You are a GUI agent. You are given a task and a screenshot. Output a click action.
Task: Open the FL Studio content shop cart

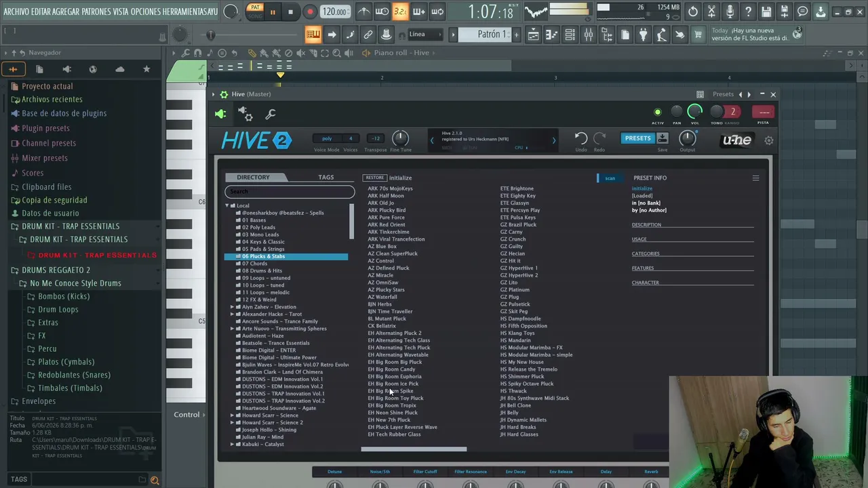[x=698, y=35]
